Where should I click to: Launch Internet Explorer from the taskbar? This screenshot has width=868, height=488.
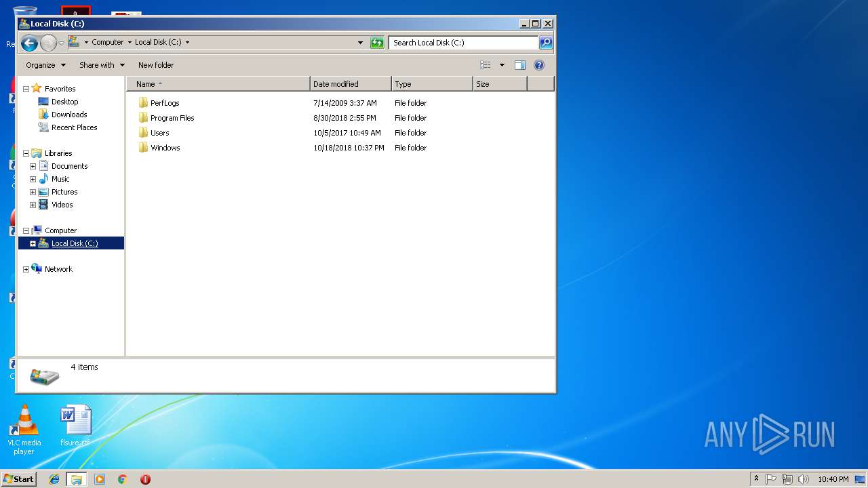[x=54, y=479]
